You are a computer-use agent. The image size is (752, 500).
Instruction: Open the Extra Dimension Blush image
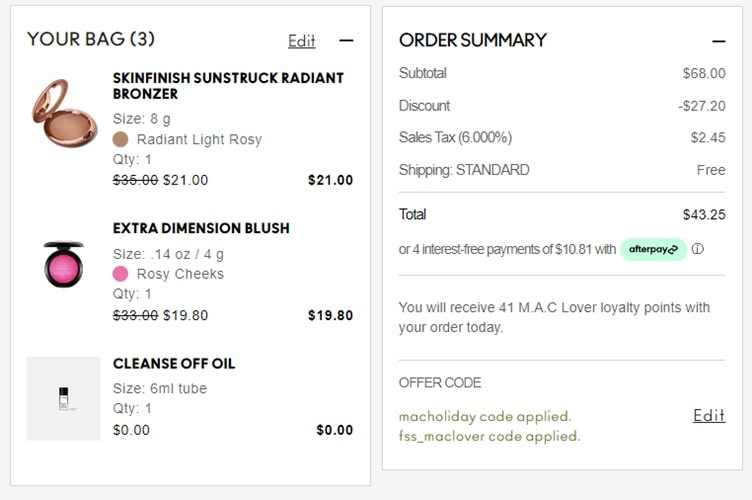coord(64,264)
